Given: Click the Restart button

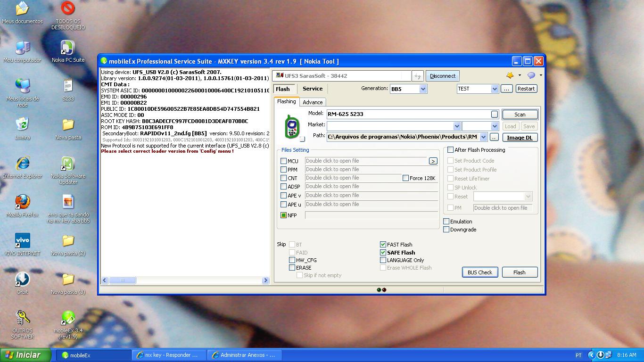Looking at the screenshot, I should pos(526,89).
